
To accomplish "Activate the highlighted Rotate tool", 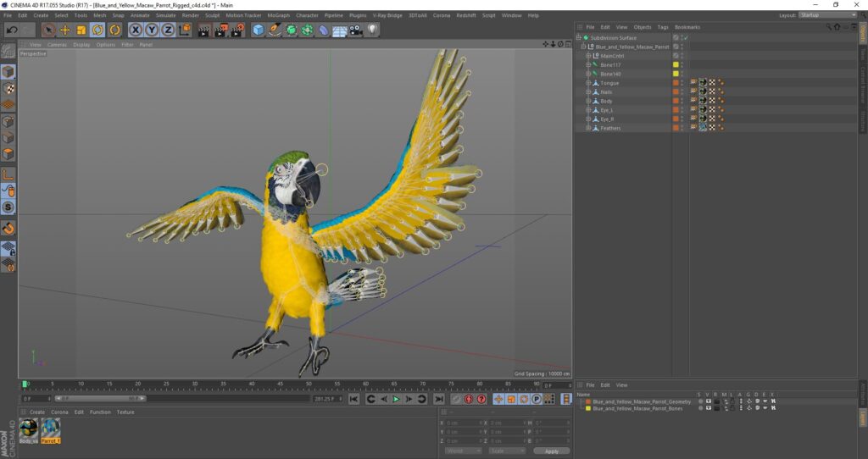I will pyautogui.click(x=98, y=30).
